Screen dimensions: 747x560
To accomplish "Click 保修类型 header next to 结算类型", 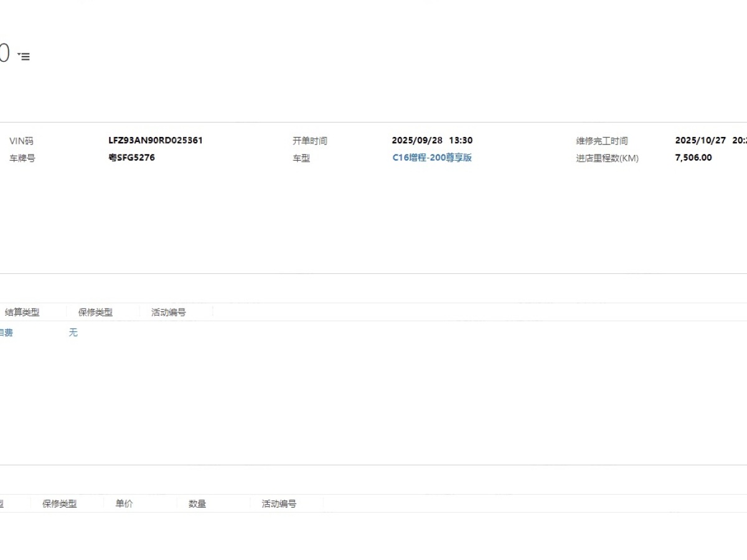I will tap(95, 312).
